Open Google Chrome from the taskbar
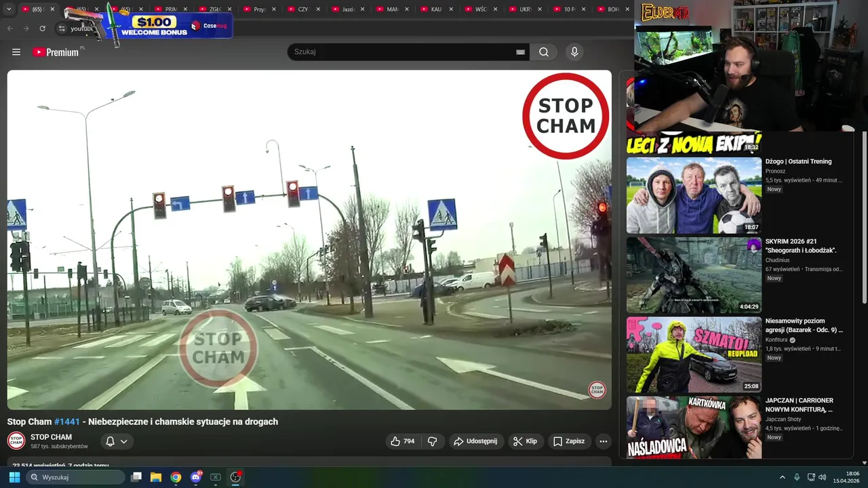 [x=176, y=477]
